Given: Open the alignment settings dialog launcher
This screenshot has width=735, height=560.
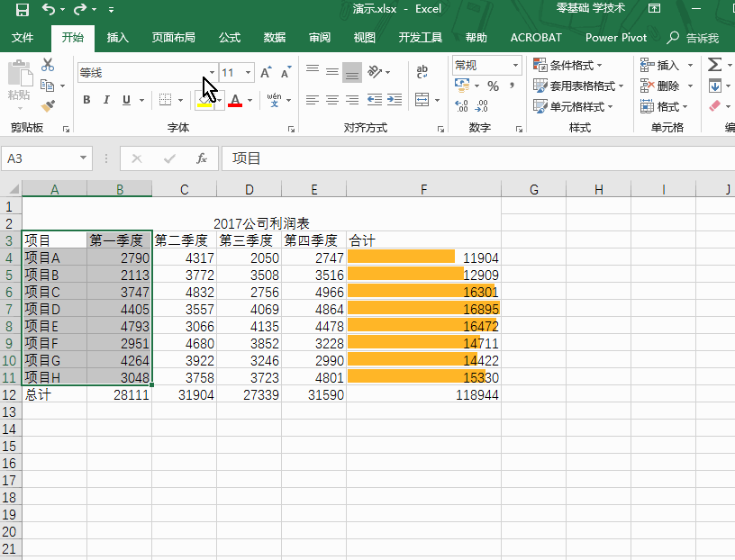Looking at the screenshot, I should click(440, 129).
